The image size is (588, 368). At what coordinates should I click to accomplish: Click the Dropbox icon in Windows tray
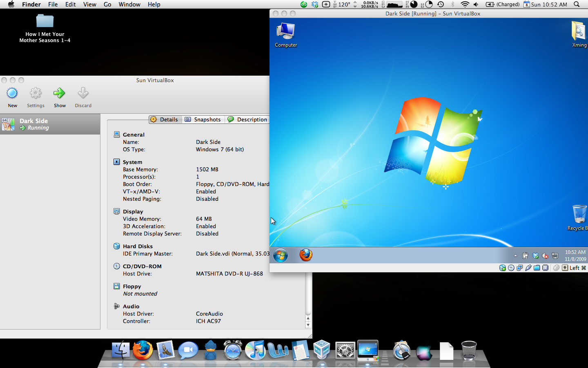(x=535, y=256)
